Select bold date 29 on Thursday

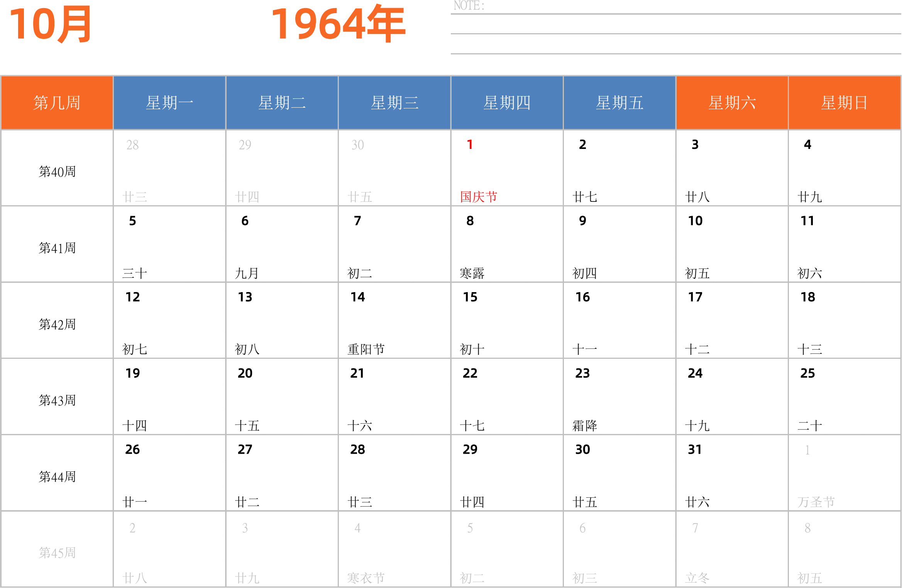tap(470, 449)
